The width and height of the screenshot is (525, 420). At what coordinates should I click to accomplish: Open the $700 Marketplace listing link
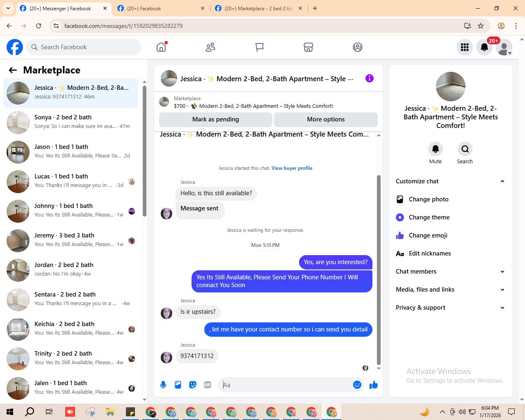coord(253,106)
